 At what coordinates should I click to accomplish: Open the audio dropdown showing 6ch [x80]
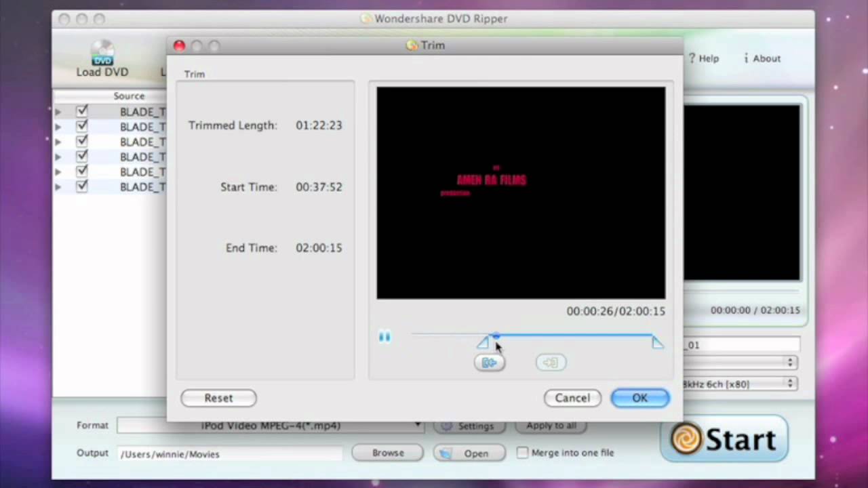[740, 384]
